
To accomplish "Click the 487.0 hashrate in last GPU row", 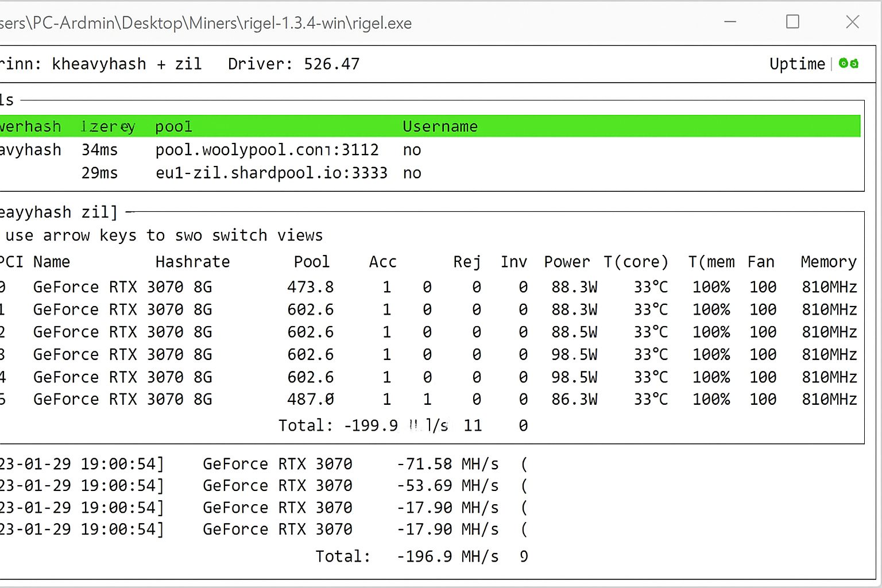I will 310,399.
